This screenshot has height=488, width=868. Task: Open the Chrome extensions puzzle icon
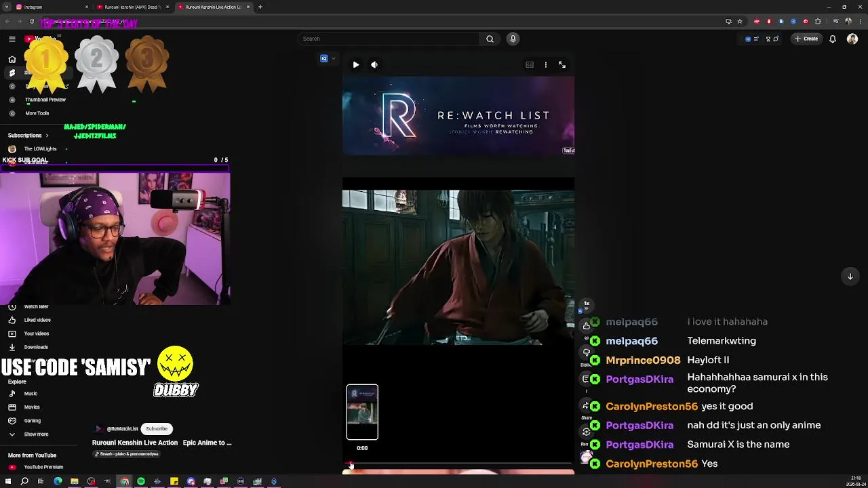pyautogui.click(x=817, y=22)
